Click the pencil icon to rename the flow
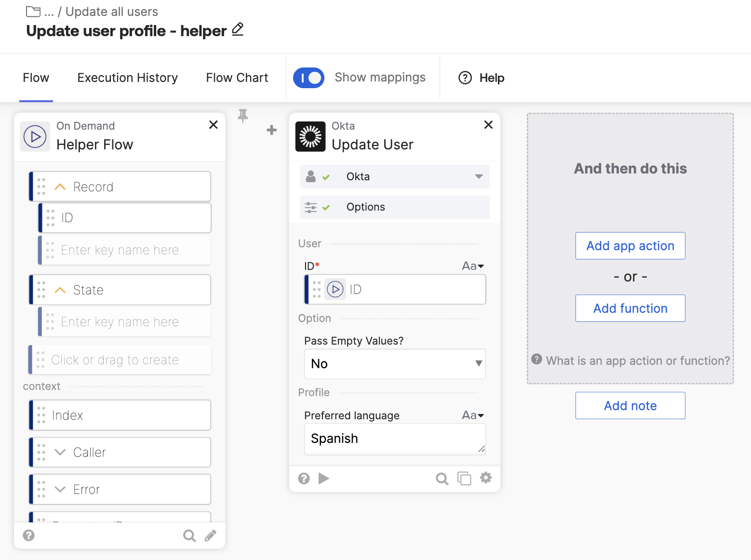Viewport: 751px width, 560px height. [x=238, y=30]
